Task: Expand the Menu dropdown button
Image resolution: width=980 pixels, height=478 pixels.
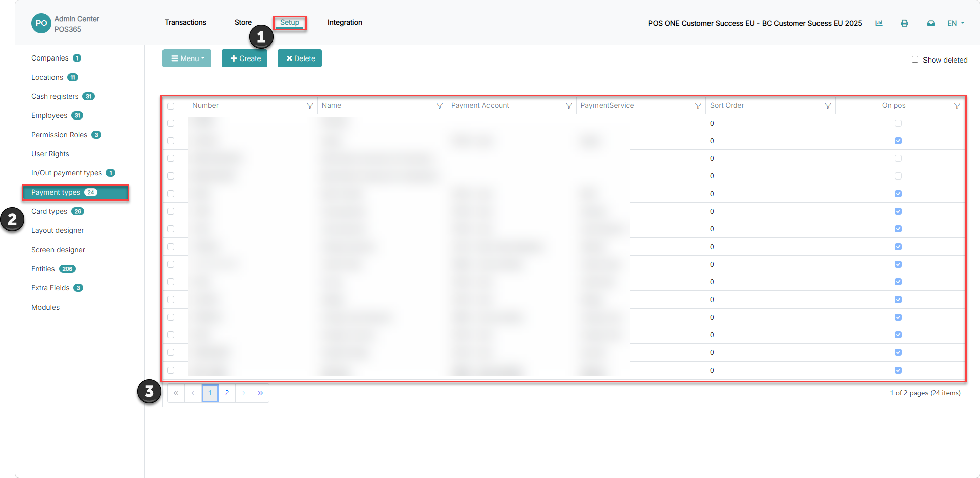Action: pos(187,58)
